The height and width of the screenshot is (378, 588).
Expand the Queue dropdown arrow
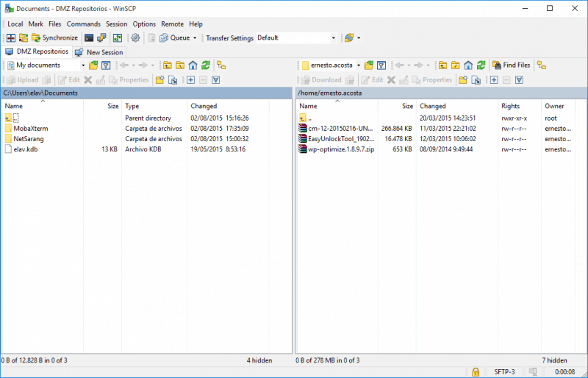tap(195, 38)
